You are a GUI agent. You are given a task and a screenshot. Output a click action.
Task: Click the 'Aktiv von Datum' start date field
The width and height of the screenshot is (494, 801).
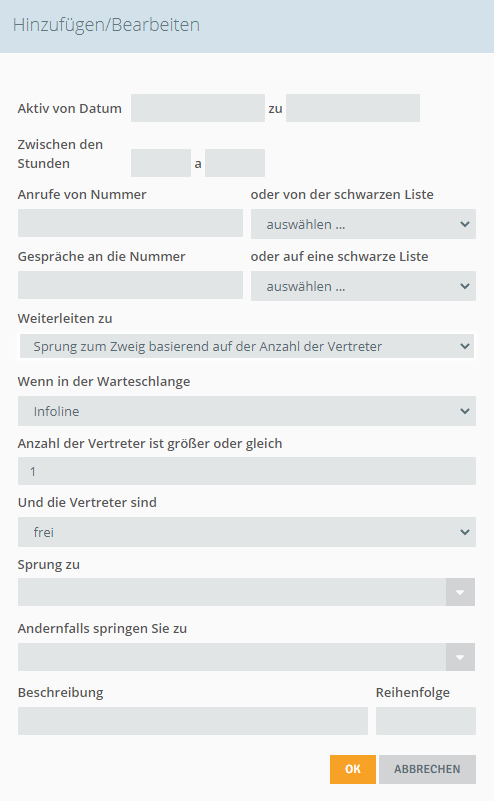(x=198, y=108)
